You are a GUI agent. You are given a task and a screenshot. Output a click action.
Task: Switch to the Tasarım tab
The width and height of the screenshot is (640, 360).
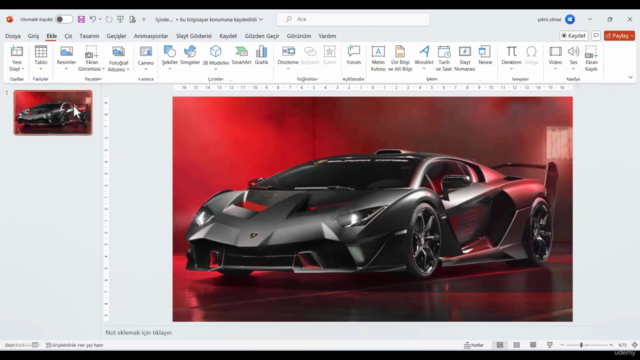click(x=89, y=36)
